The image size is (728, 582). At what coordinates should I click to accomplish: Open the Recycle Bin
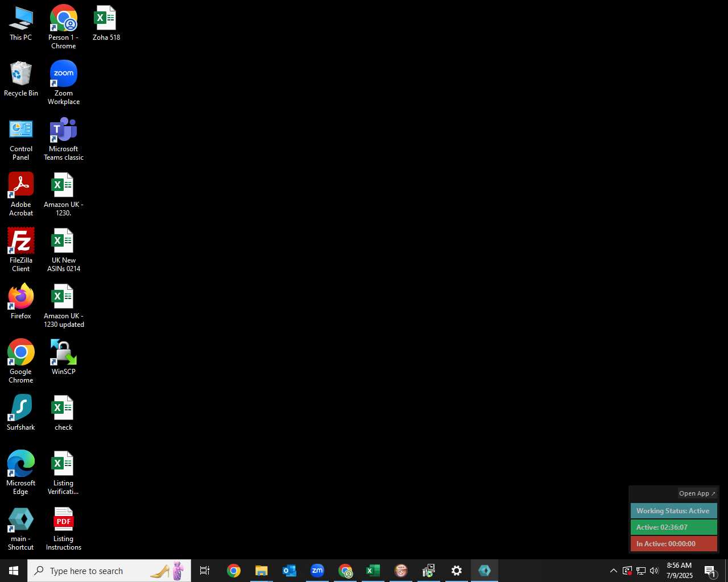[x=21, y=80]
